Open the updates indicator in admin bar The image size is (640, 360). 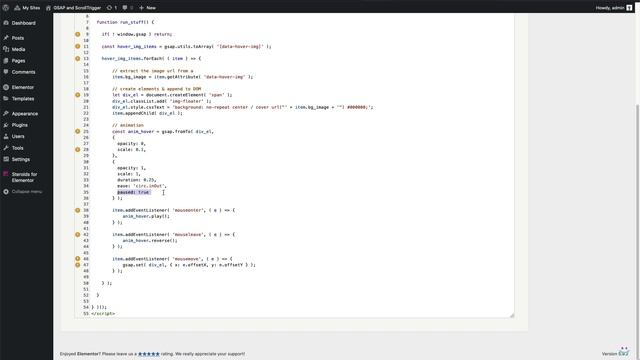(x=112, y=8)
